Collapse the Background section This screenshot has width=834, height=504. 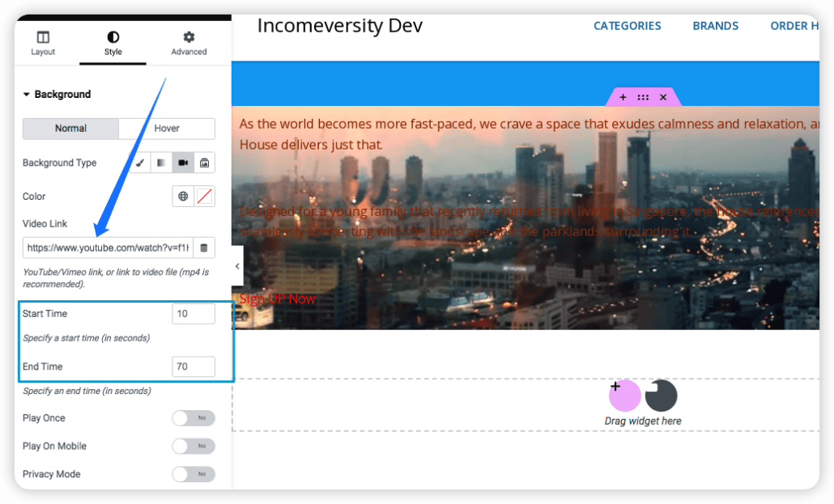click(x=57, y=94)
